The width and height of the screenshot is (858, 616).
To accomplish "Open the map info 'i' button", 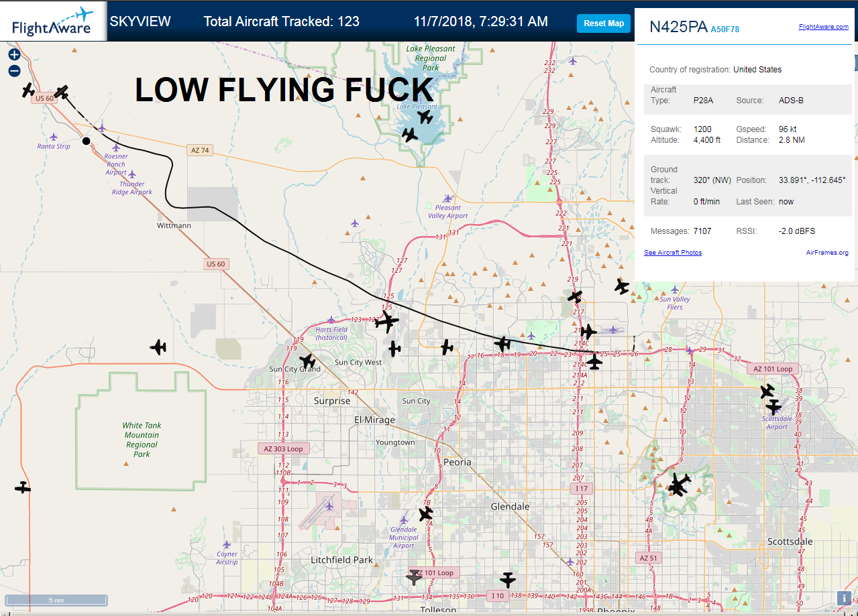I will [x=843, y=598].
